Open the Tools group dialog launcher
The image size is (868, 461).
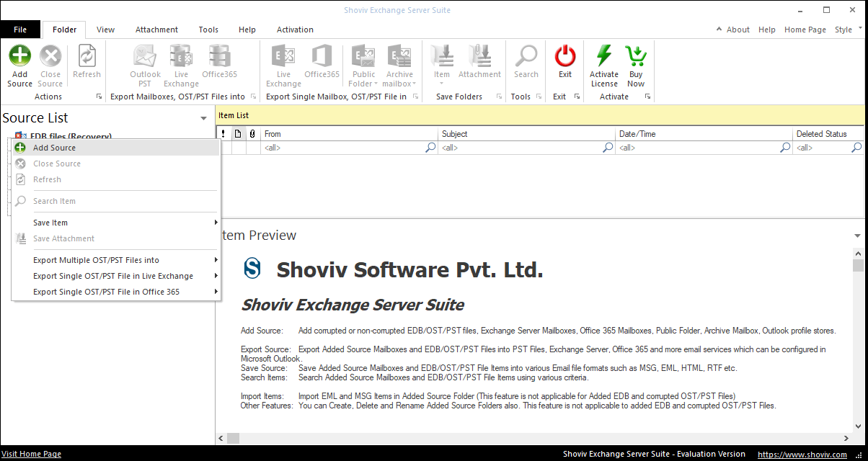coord(538,97)
